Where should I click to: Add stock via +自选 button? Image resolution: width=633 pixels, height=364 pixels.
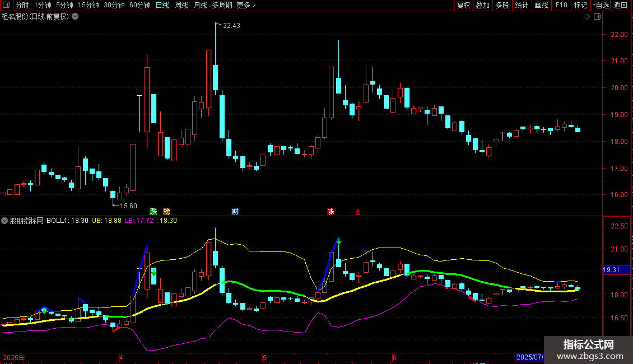click(x=601, y=5)
